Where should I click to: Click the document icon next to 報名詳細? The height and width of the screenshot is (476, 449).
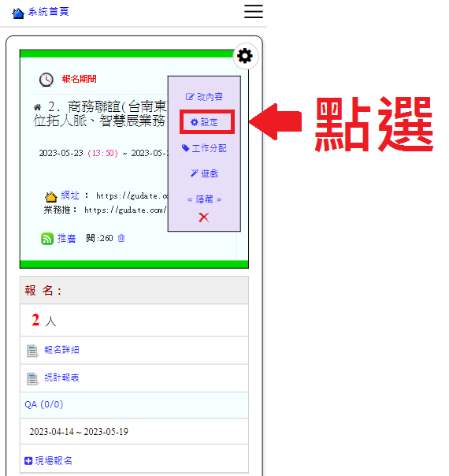32,351
